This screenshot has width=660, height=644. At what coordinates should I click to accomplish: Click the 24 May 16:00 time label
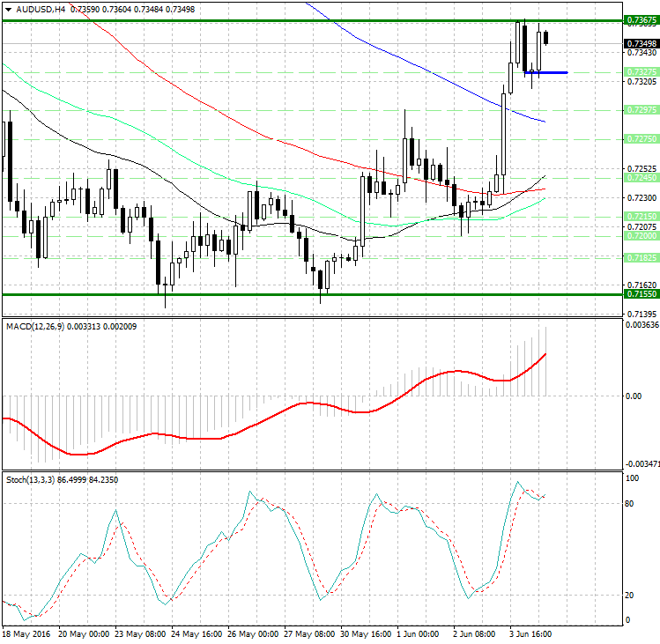click(197, 634)
